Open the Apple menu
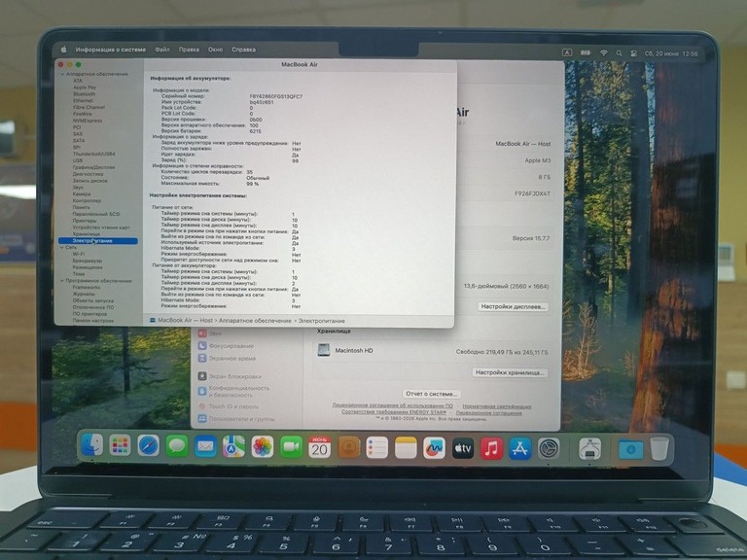This screenshot has height=560, width=747. (63, 49)
